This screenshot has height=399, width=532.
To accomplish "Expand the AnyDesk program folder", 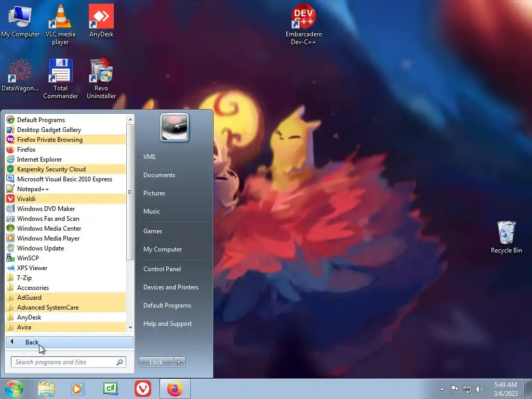I will point(66,317).
